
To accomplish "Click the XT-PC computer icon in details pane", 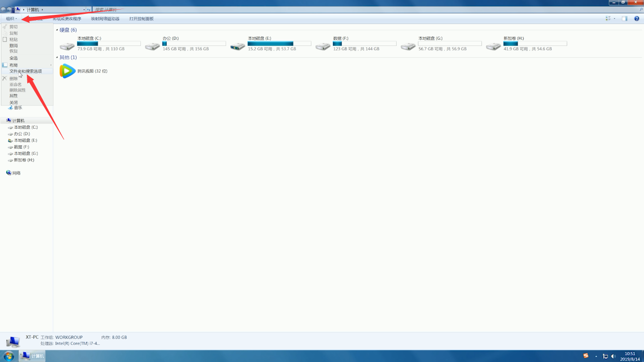I will tap(13, 341).
